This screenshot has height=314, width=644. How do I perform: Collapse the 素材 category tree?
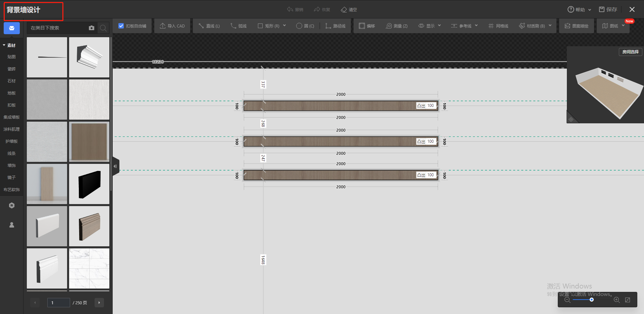tap(4, 45)
